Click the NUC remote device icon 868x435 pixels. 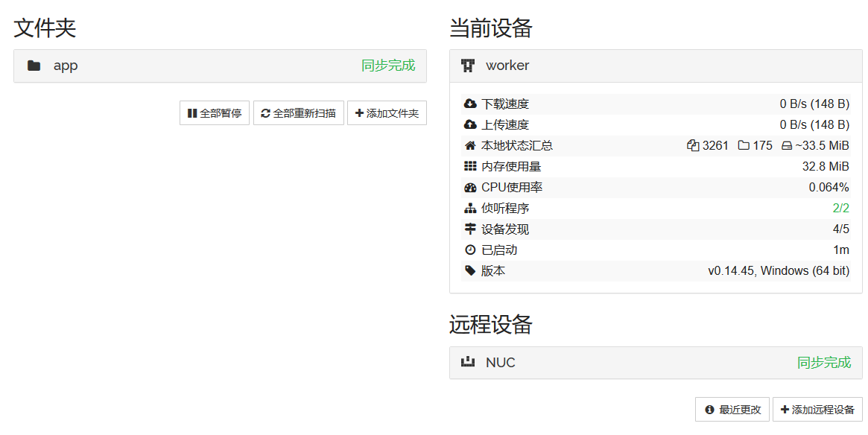(x=468, y=363)
